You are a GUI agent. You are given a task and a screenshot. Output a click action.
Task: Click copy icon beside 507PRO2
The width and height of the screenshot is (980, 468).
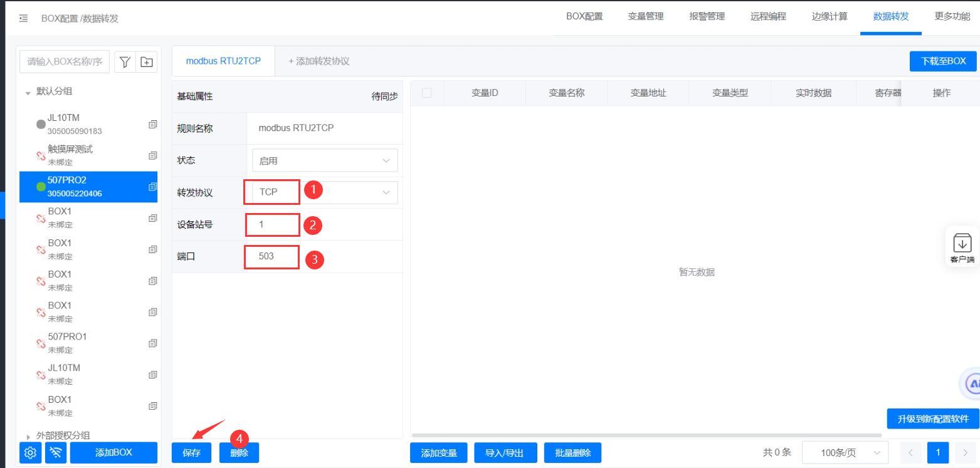(x=152, y=187)
